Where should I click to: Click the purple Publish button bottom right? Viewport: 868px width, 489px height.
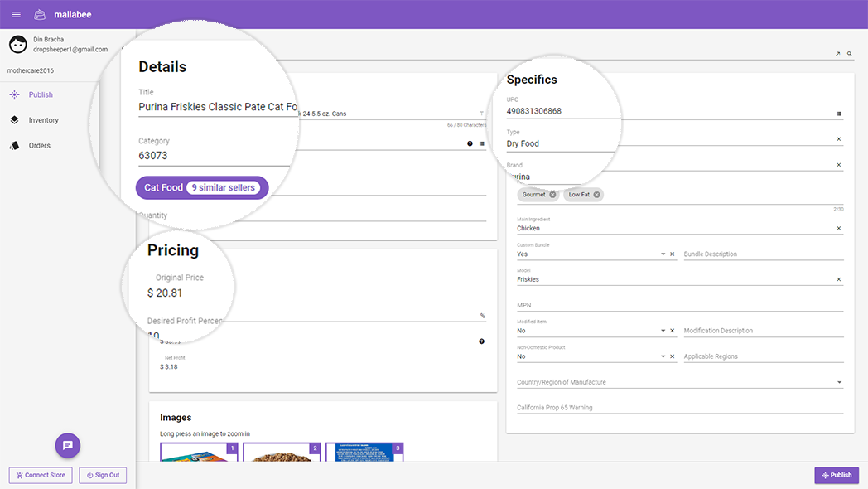click(837, 475)
